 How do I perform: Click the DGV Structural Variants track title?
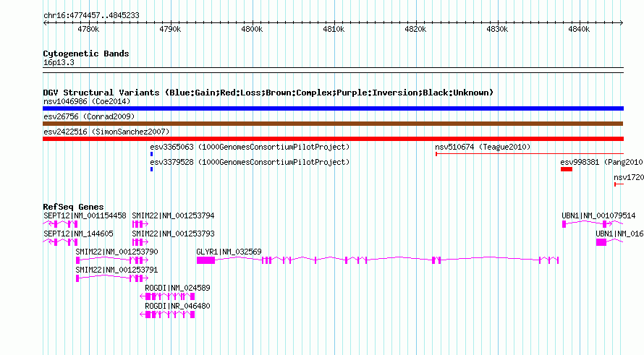tap(268, 93)
